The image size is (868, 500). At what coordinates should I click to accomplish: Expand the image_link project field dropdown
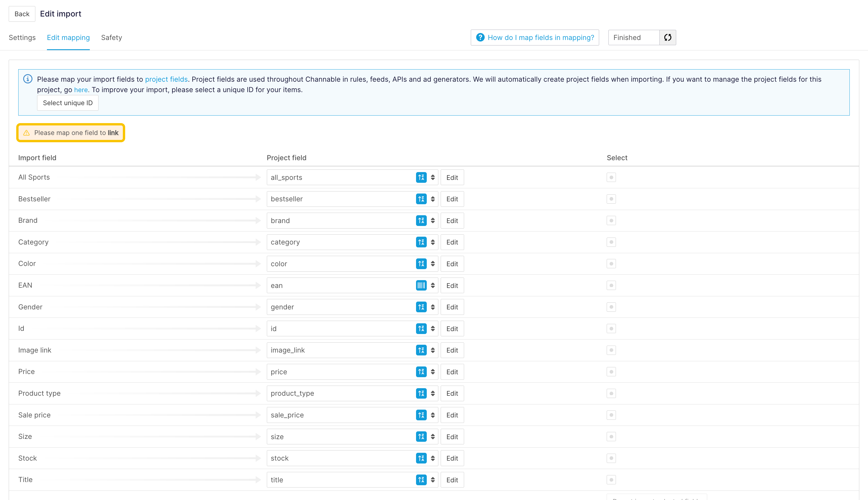433,350
